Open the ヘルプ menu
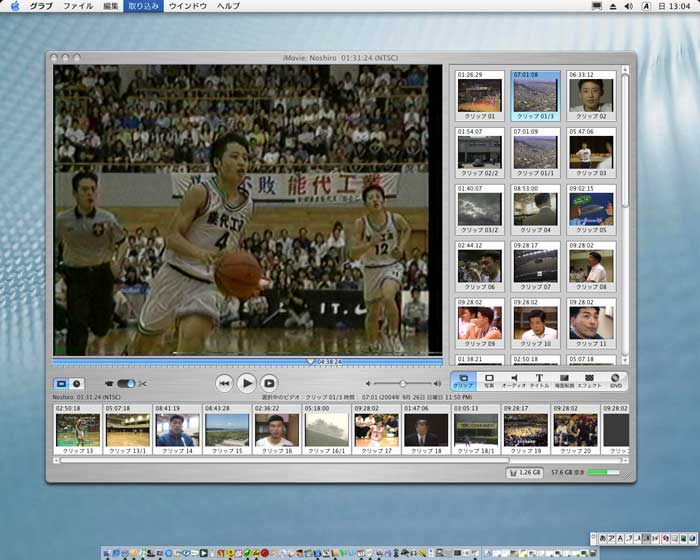The height and width of the screenshot is (560, 700). point(228,6)
